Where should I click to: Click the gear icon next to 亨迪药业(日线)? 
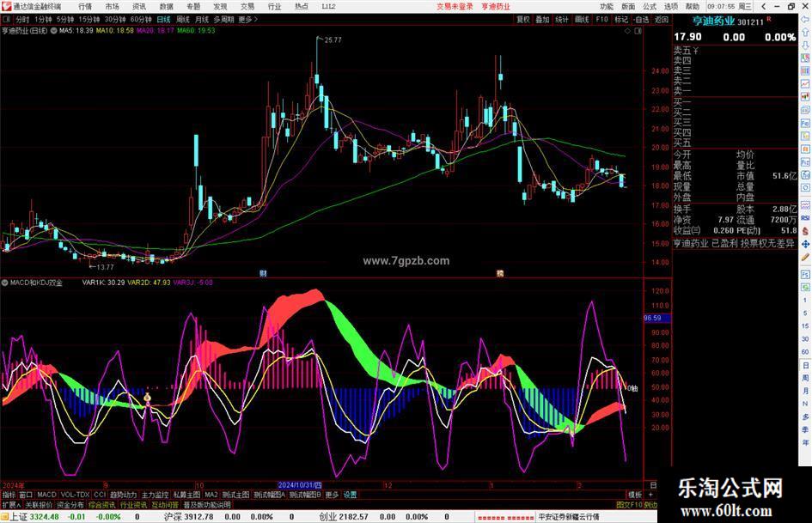pos(53,31)
